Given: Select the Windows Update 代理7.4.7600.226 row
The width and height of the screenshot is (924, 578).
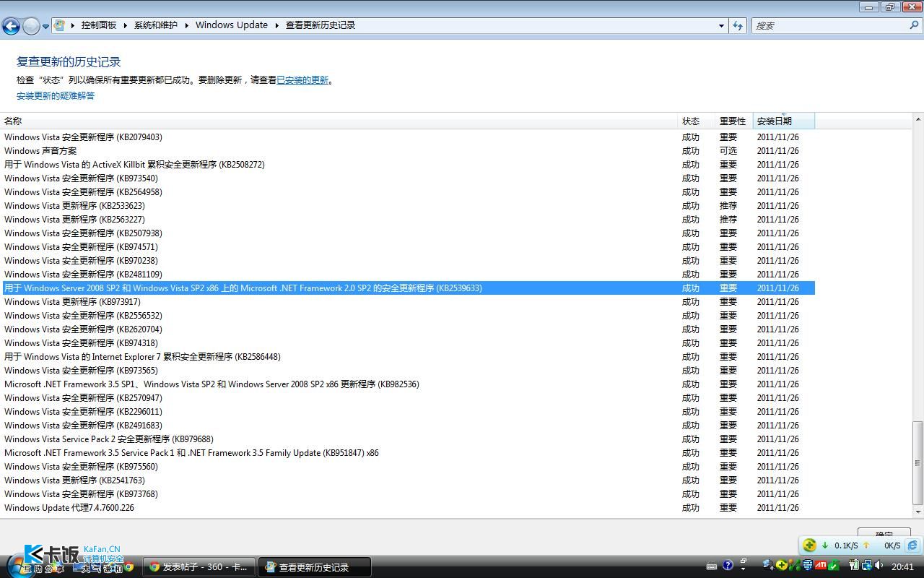Looking at the screenshot, I should tap(408, 508).
